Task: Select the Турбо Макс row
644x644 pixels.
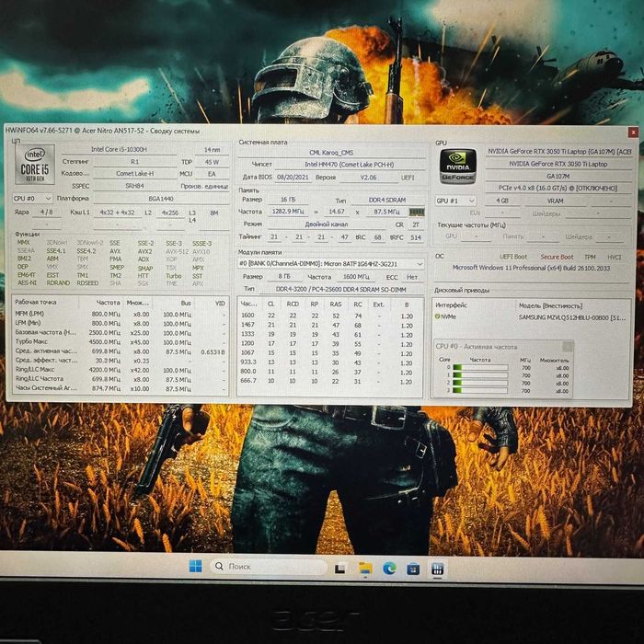Action: point(121,342)
